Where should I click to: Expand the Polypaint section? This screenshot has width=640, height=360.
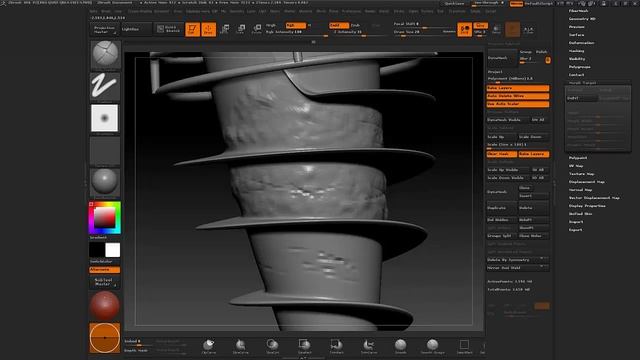pyautogui.click(x=578, y=158)
